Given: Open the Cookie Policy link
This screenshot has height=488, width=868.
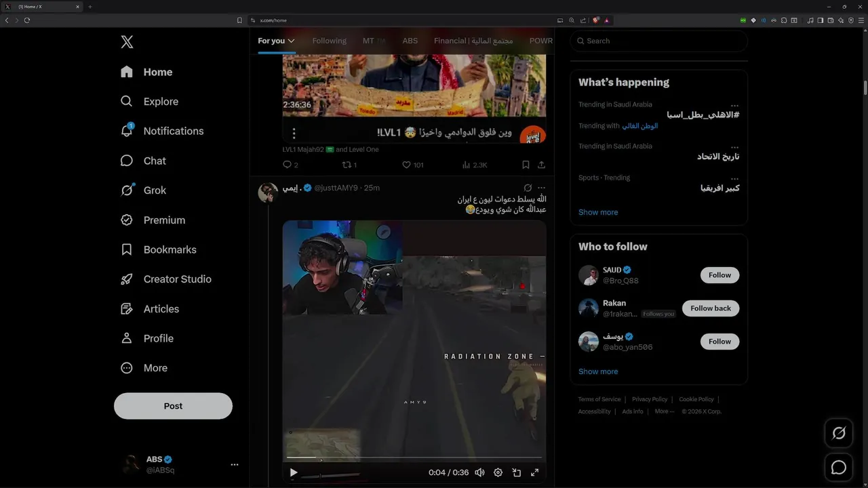Looking at the screenshot, I should click(696, 399).
